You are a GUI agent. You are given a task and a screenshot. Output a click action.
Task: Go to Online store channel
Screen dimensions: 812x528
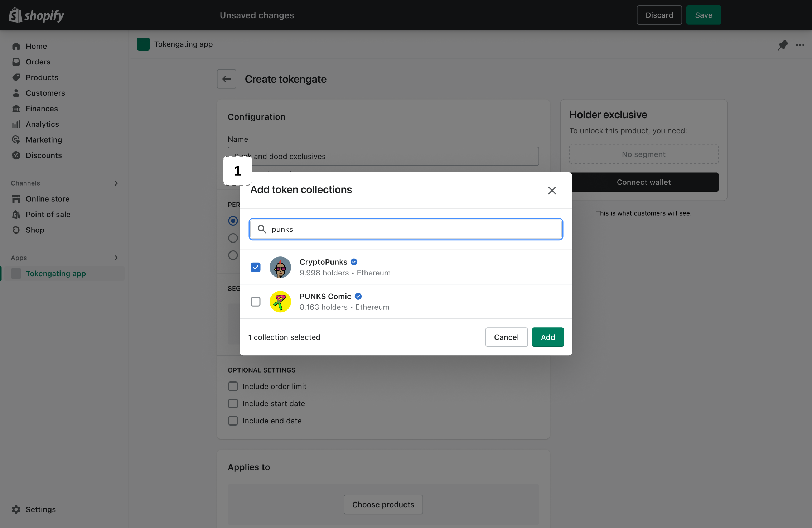[47, 199]
